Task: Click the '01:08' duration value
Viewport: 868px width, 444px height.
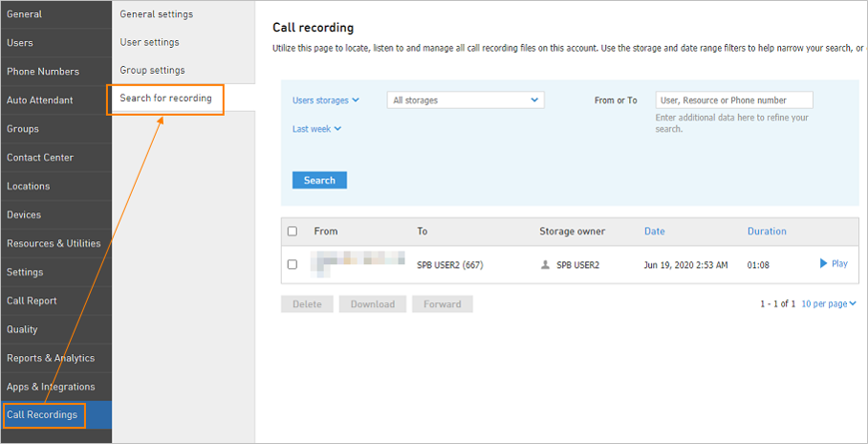Action: 758,265
